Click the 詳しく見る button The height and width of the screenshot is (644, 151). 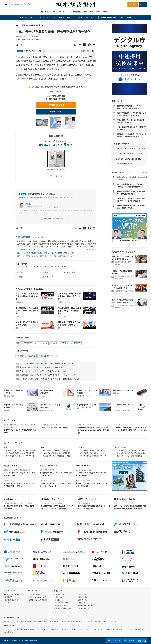click(56, 176)
